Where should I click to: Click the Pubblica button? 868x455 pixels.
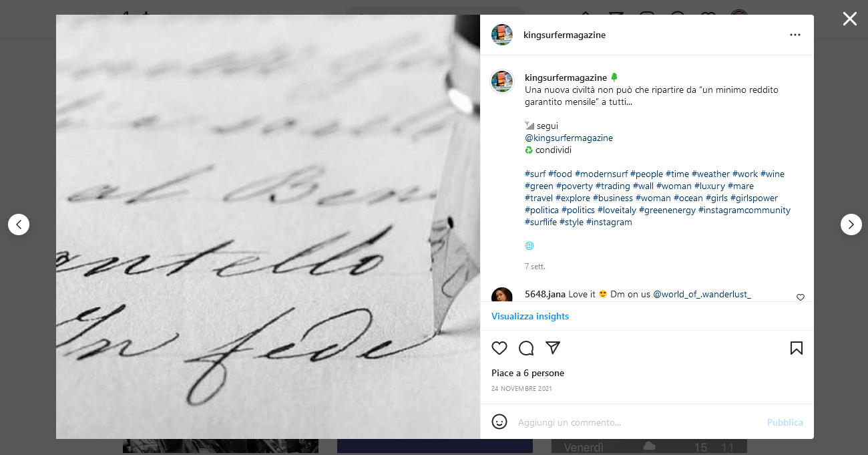[x=785, y=422]
